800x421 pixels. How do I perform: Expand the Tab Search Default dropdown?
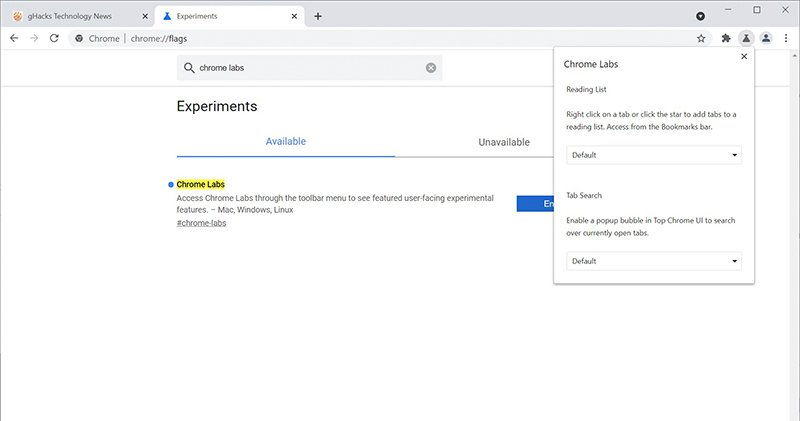pos(654,261)
